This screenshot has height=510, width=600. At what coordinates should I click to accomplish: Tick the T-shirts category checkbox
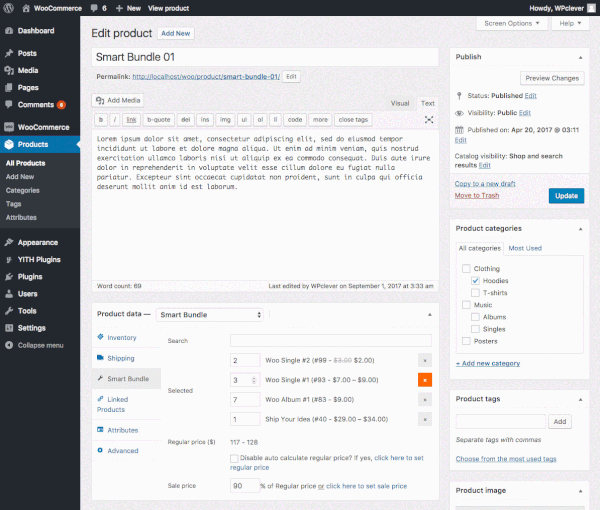[x=475, y=293]
